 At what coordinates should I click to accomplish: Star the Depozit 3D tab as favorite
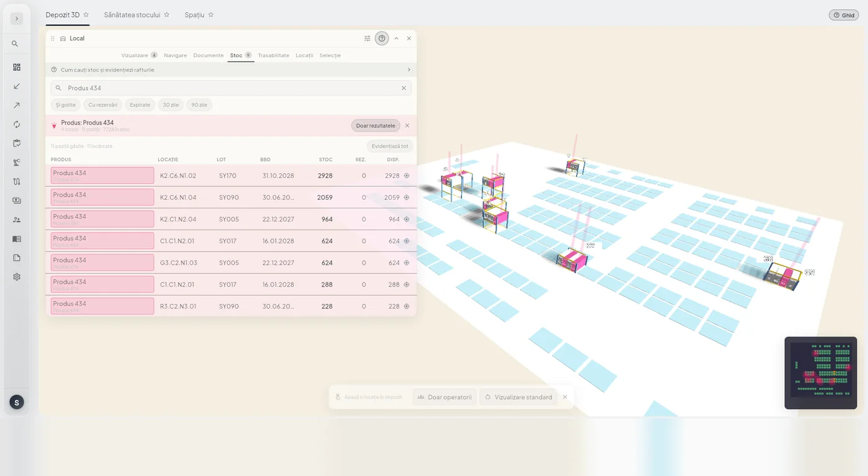pyautogui.click(x=86, y=15)
